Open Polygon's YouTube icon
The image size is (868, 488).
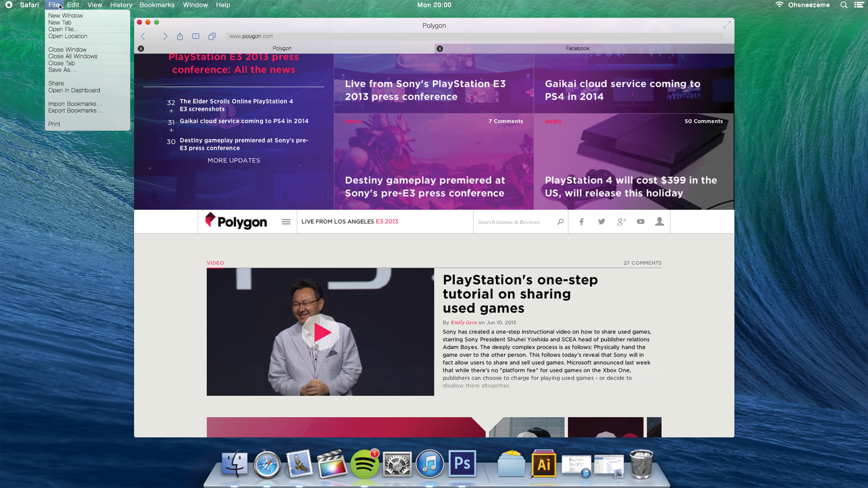[640, 222]
